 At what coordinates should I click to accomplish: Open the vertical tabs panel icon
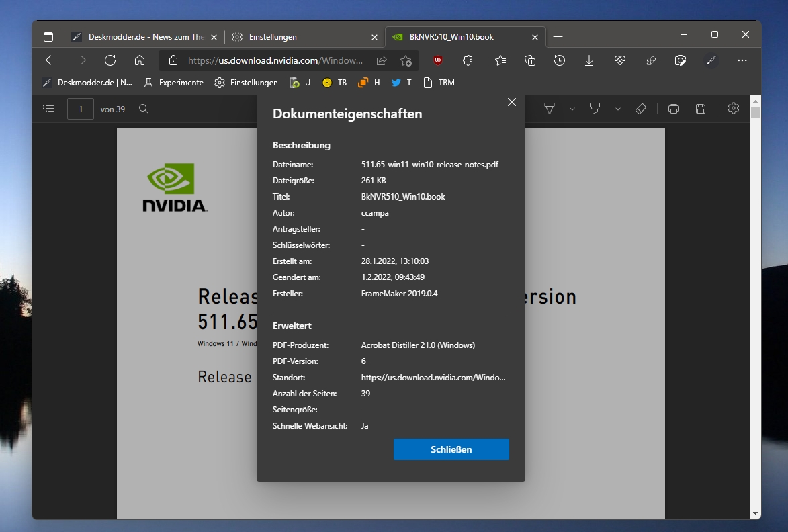point(48,37)
